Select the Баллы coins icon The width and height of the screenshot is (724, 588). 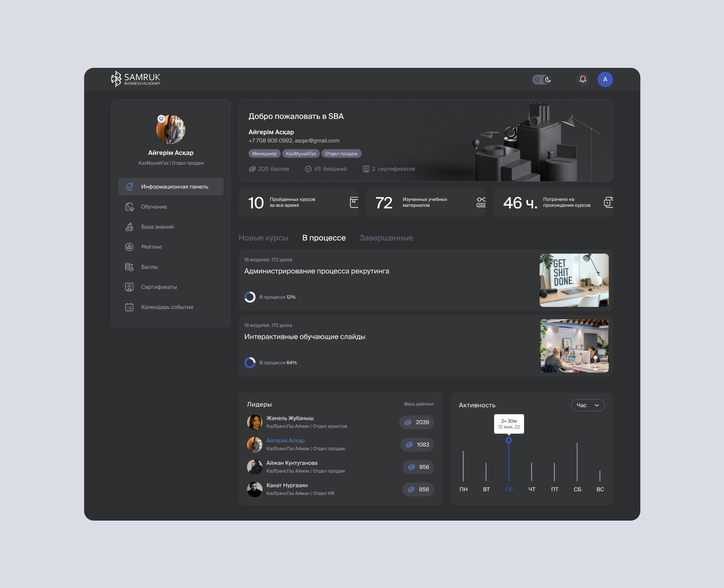click(129, 267)
